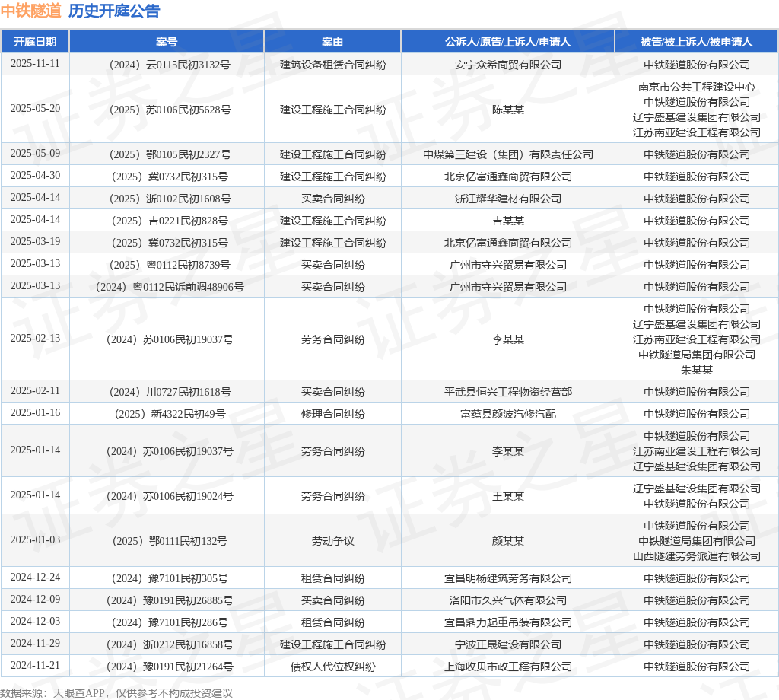This screenshot has height=700, width=779.
Task: Select case number (2025)鄂0105民初2327号
Action: click(170, 154)
